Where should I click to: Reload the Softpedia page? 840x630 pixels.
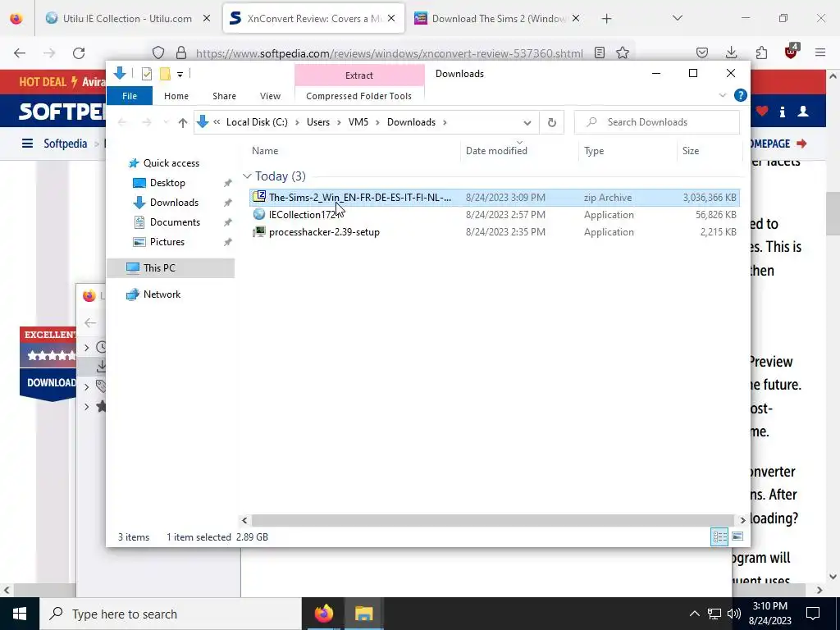click(x=79, y=52)
